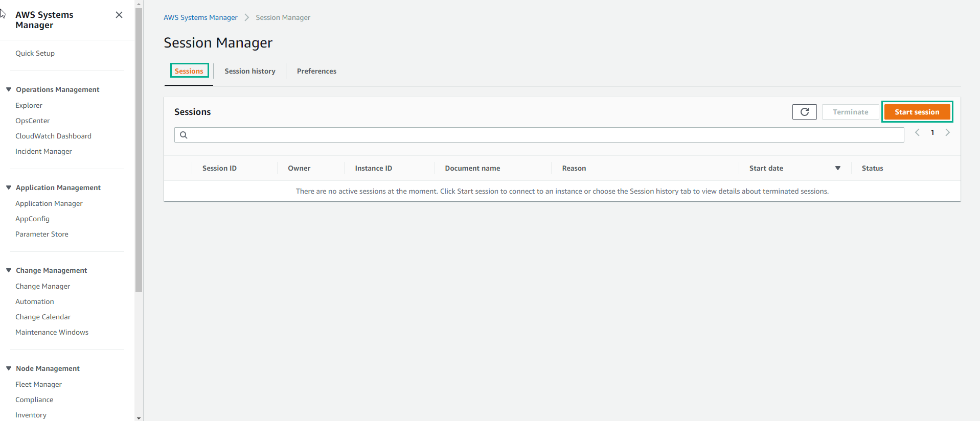Image resolution: width=980 pixels, height=421 pixels.
Task: Click the Terminate button
Action: click(x=850, y=112)
